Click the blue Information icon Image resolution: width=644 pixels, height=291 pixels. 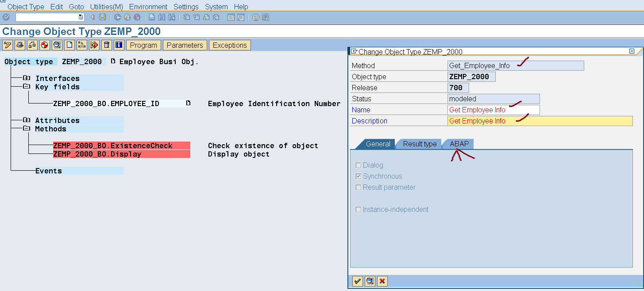(x=119, y=45)
